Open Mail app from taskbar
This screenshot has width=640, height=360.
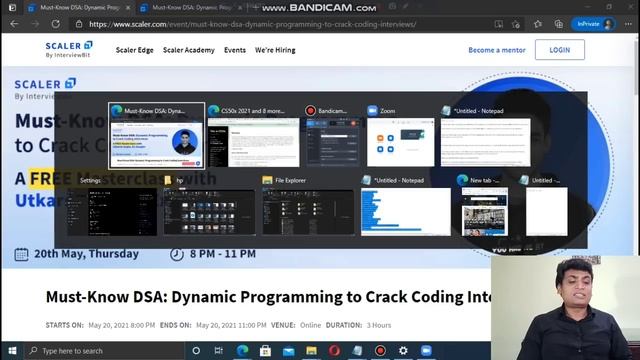[288, 351]
